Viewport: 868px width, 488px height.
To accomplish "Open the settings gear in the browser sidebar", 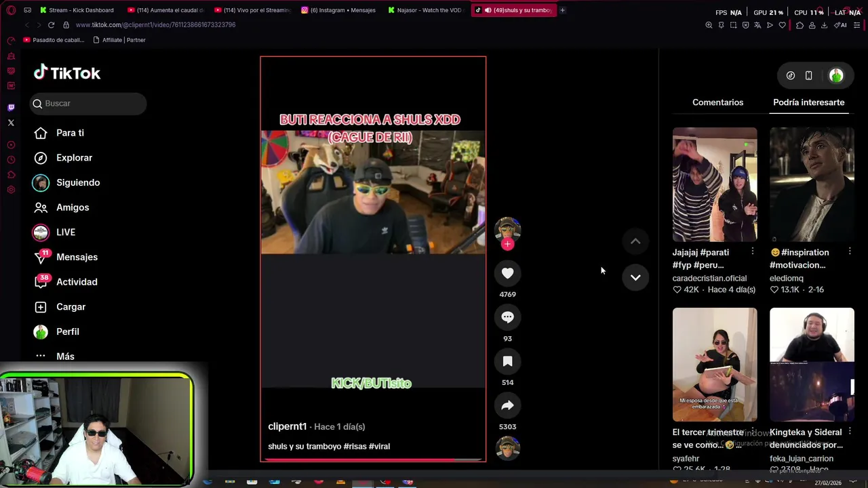I will click(11, 190).
